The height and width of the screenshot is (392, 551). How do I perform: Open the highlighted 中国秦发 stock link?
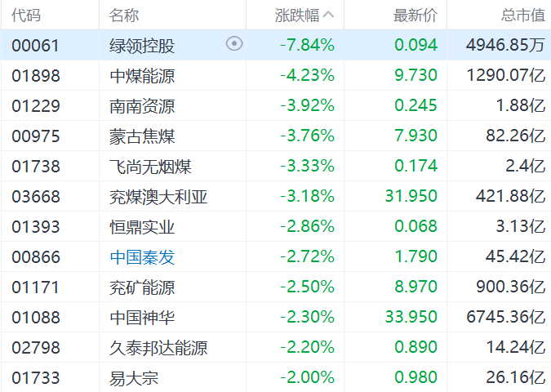click(142, 257)
